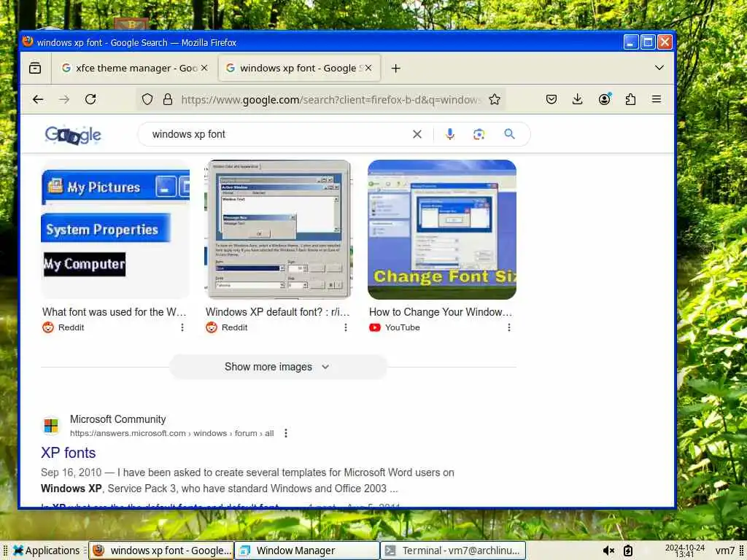The height and width of the screenshot is (560, 747).
Task: Open options for YouTube image result
Action: click(x=508, y=327)
